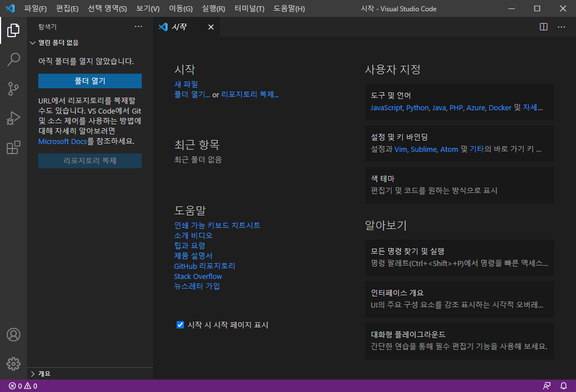Open the 뉴스레터 가입 link
Screen dimensions: 576x392
(x=197, y=286)
